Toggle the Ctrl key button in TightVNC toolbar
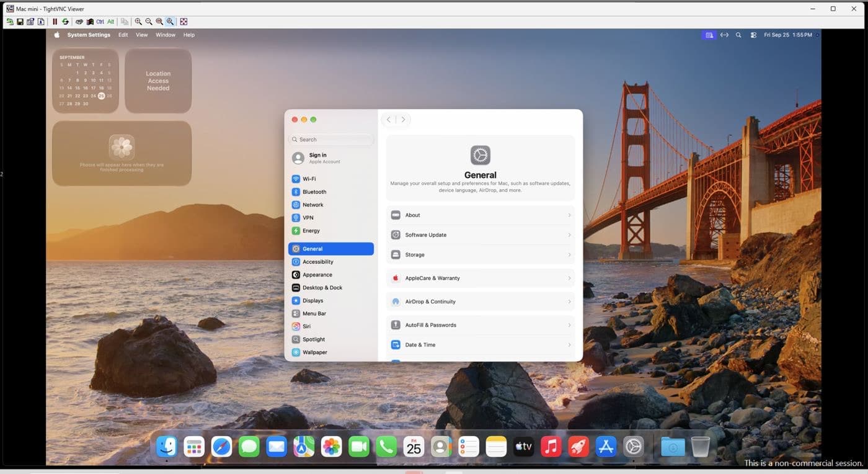 pyautogui.click(x=100, y=22)
